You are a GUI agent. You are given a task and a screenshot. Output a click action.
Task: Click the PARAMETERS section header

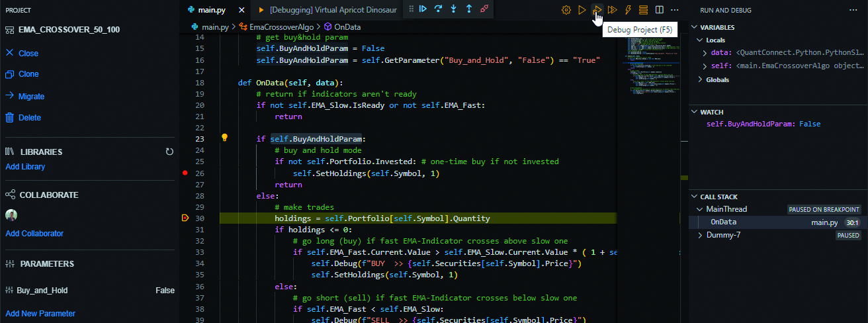click(x=47, y=264)
